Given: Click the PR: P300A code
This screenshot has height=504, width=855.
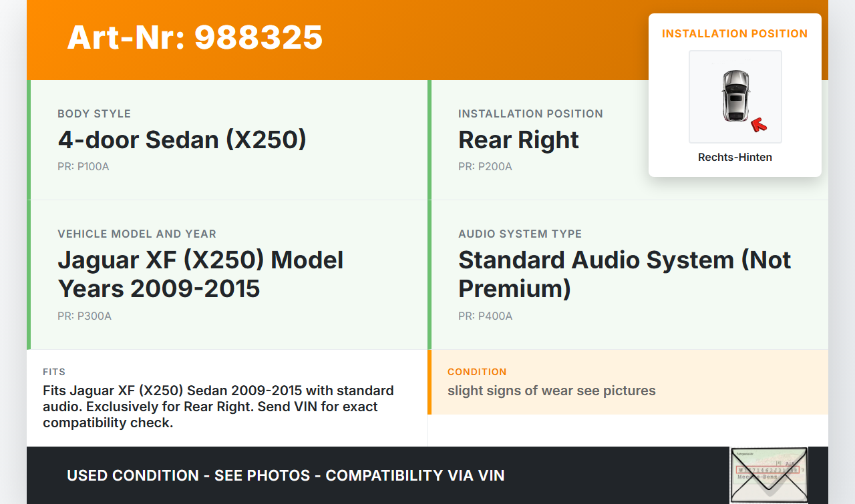Looking at the screenshot, I should pos(84,316).
